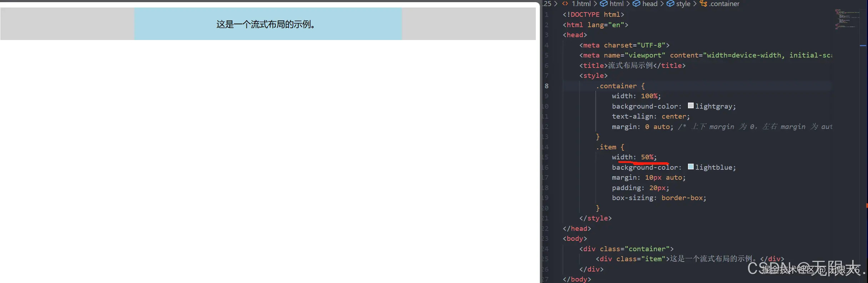The image size is (868, 283).
Task: Open the .container breadcrumb segment
Action: coord(724,4)
